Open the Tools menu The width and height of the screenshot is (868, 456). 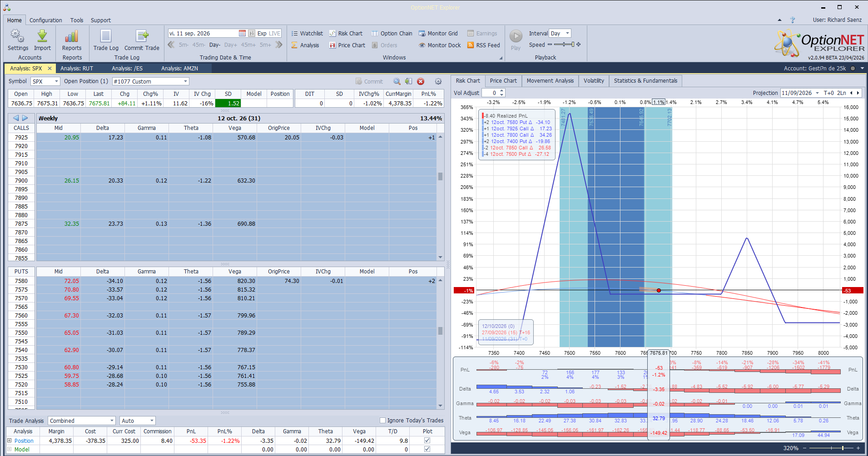[77, 20]
